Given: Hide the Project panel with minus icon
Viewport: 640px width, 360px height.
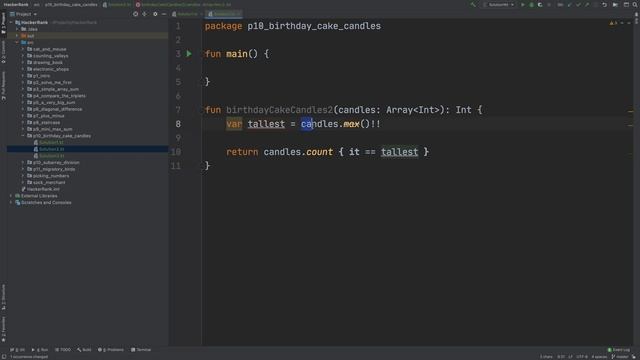Looking at the screenshot, I should pos(164,14).
